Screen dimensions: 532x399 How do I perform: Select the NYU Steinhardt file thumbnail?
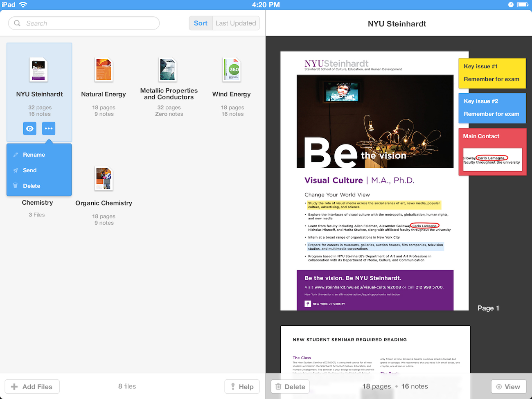click(x=39, y=70)
